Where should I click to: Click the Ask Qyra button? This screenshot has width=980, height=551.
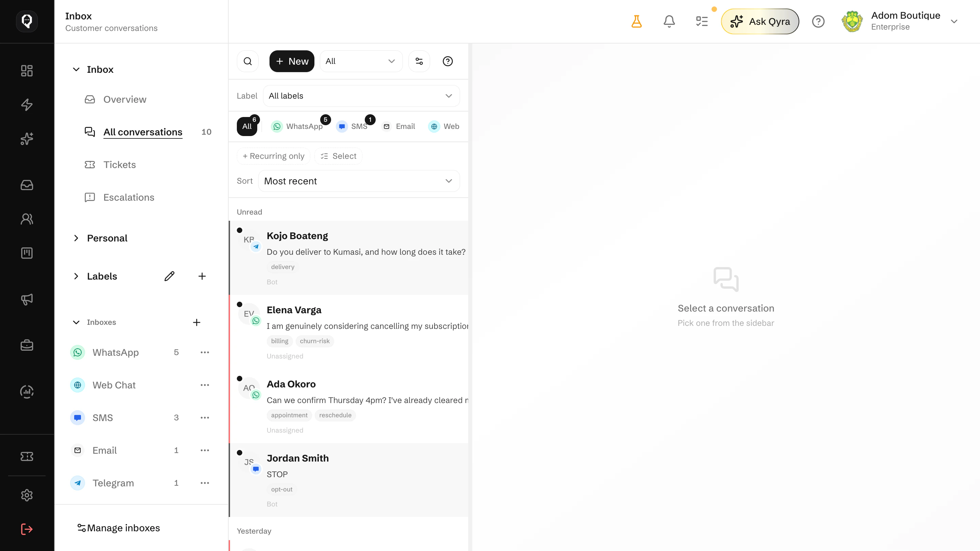pos(760,21)
